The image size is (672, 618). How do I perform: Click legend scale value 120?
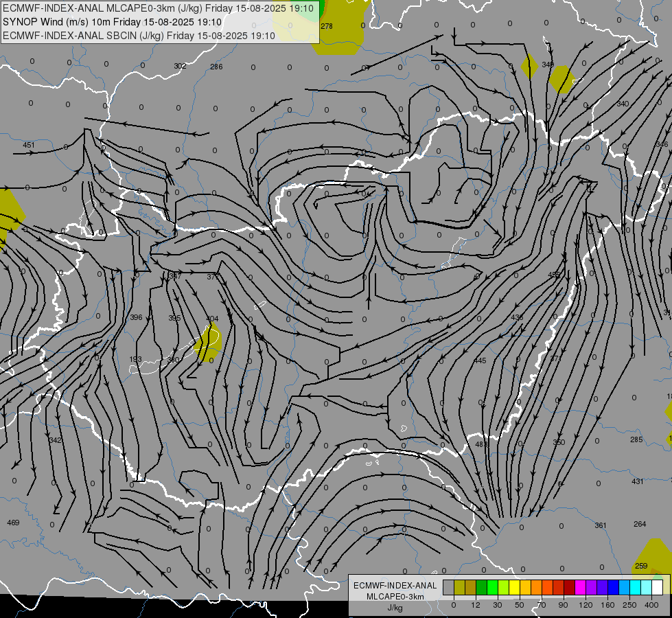point(586,605)
